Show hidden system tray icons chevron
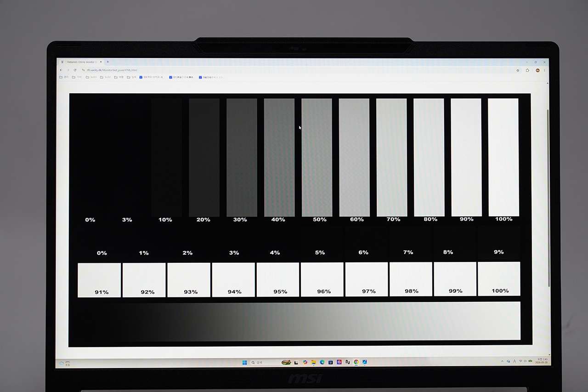This screenshot has height=392, width=588. 502,362
